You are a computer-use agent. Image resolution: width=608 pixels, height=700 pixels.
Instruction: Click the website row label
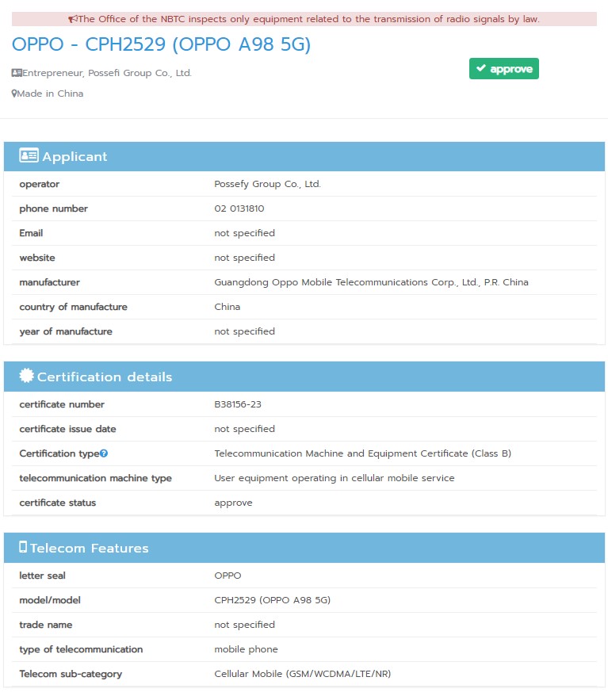37,258
